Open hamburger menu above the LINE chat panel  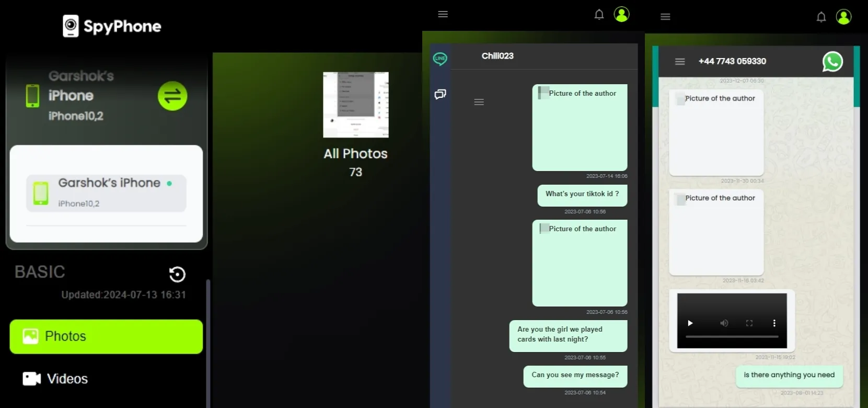click(x=443, y=14)
